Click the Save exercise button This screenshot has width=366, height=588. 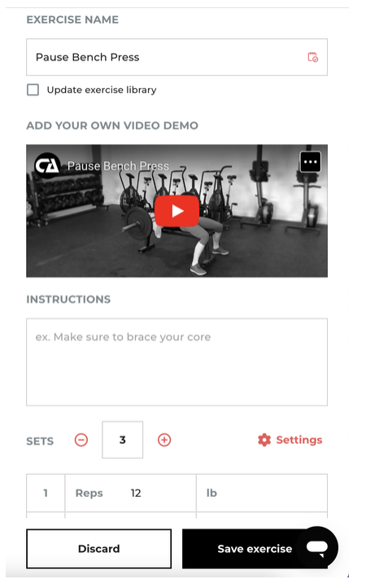click(x=255, y=549)
